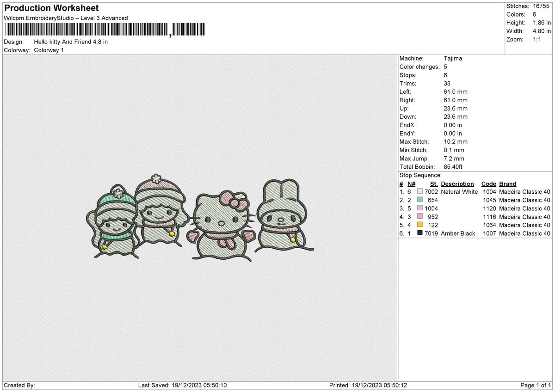
Task: Select the Production Worksheet title
Action: click(x=51, y=8)
